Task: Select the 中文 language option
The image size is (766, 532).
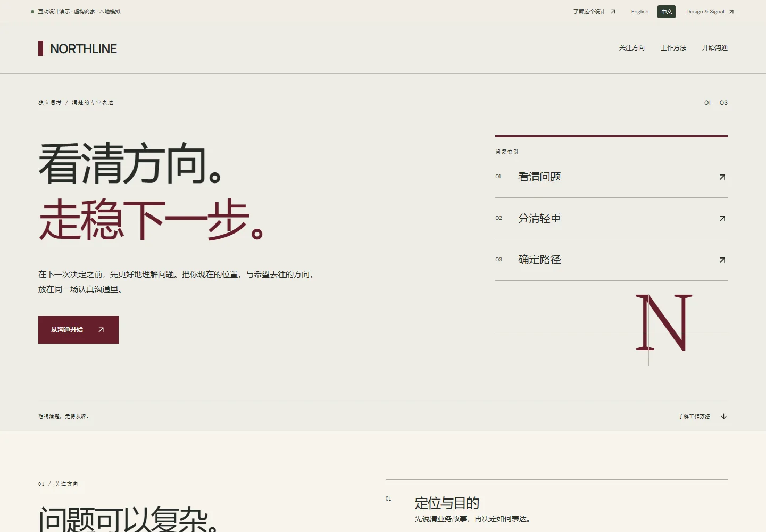Action: [x=667, y=12]
